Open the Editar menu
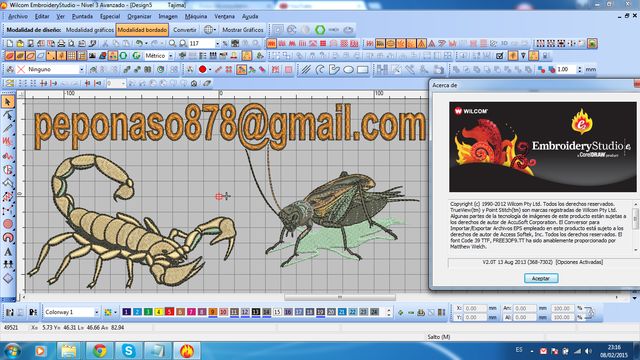The image size is (640, 360). 42,16
